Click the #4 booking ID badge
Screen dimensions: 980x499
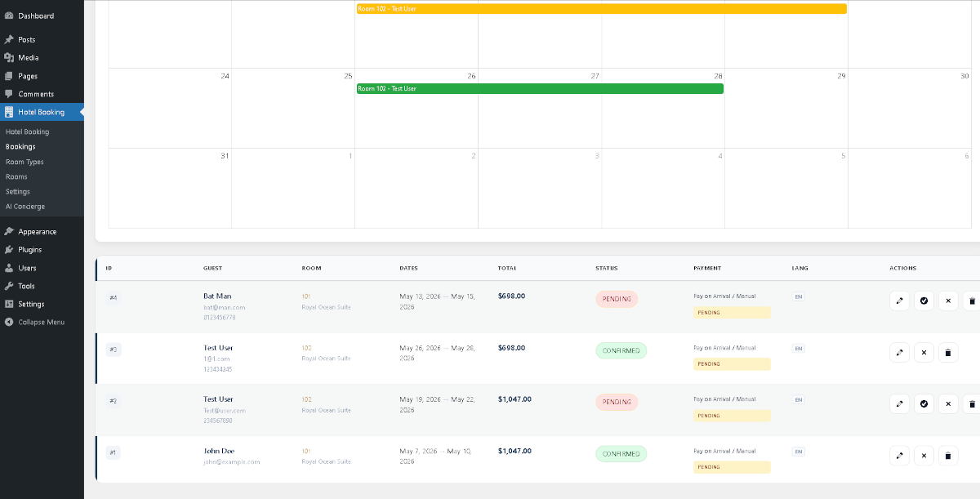(x=113, y=298)
